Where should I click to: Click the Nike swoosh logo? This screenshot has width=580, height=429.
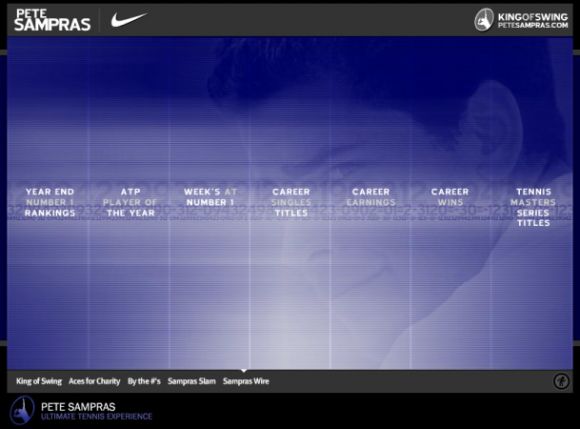click(129, 20)
